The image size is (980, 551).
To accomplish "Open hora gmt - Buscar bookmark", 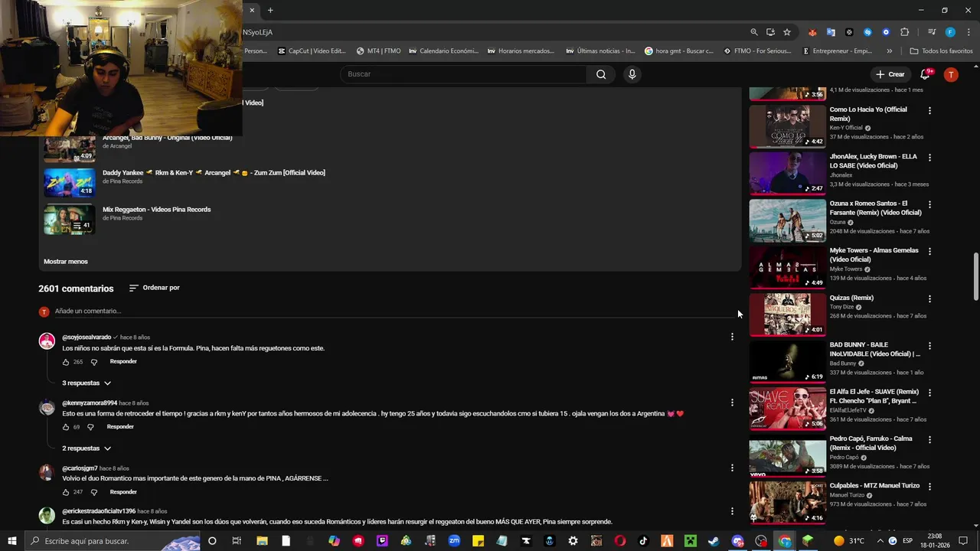I will click(x=679, y=51).
